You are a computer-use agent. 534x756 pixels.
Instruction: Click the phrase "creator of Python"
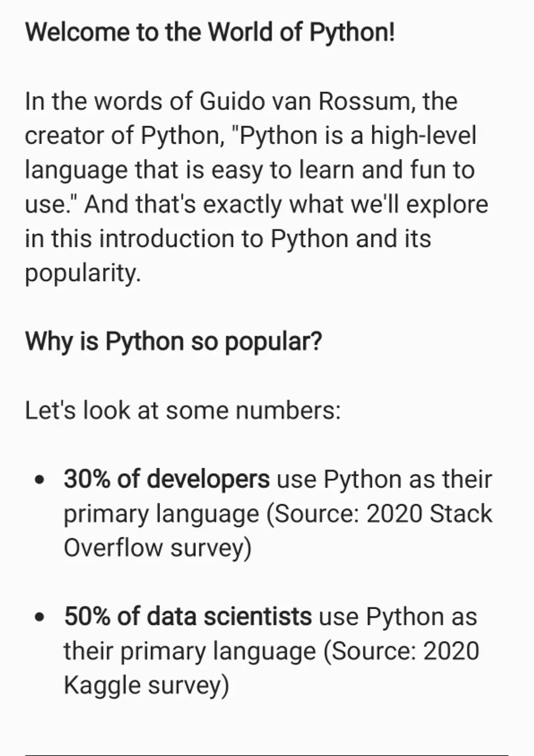coord(121,135)
